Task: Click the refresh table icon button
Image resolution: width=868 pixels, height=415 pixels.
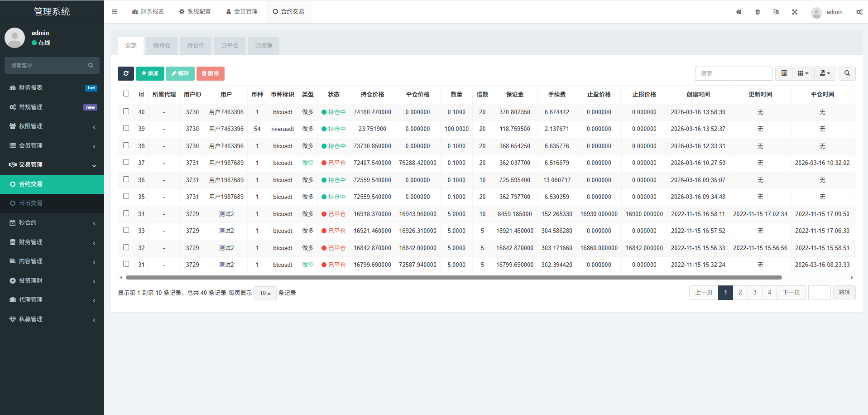Action: [x=125, y=73]
